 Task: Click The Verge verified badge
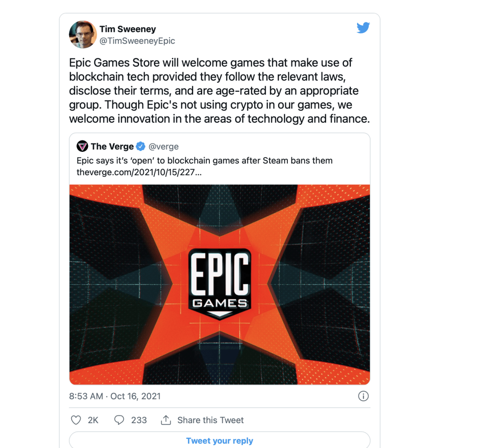[141, 147]
